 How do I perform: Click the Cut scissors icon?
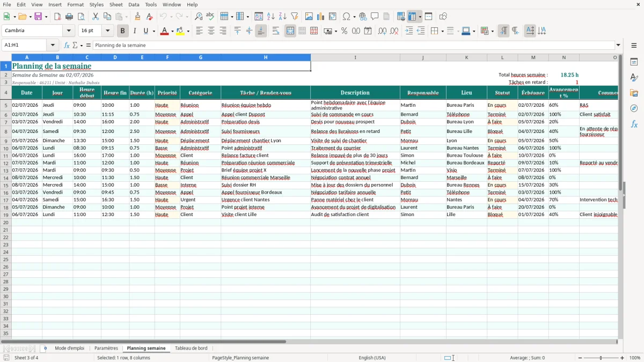pos(96,17)
